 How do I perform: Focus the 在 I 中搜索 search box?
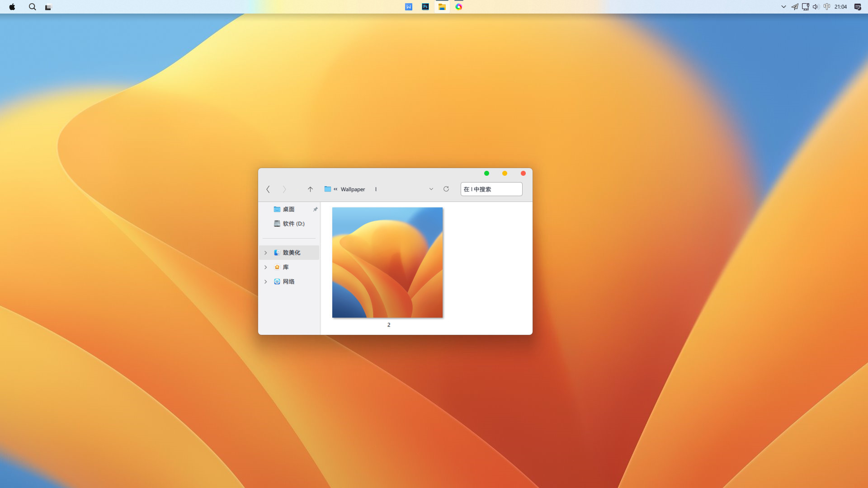(491, 189)
